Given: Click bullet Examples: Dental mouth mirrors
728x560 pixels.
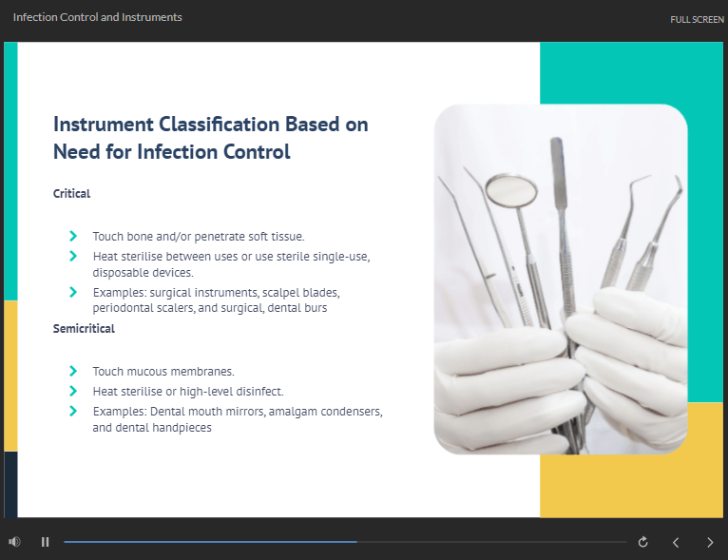Looking at the screenshot, I should 238,419.
